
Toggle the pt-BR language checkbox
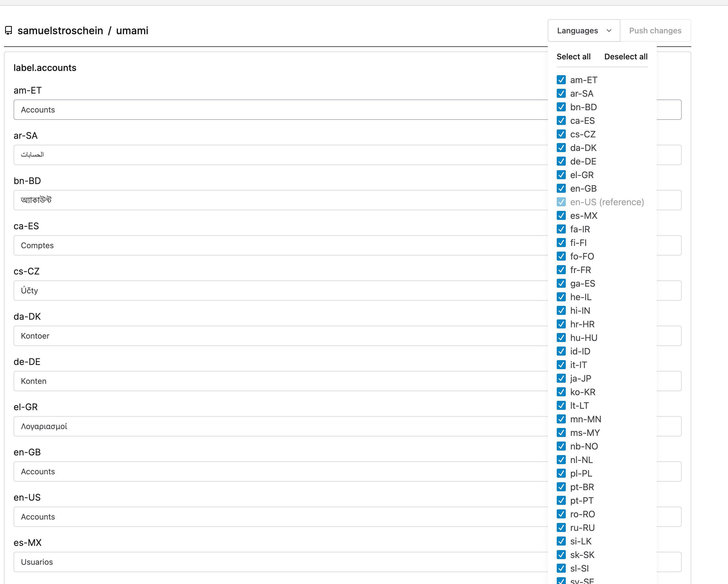point(561,487)
